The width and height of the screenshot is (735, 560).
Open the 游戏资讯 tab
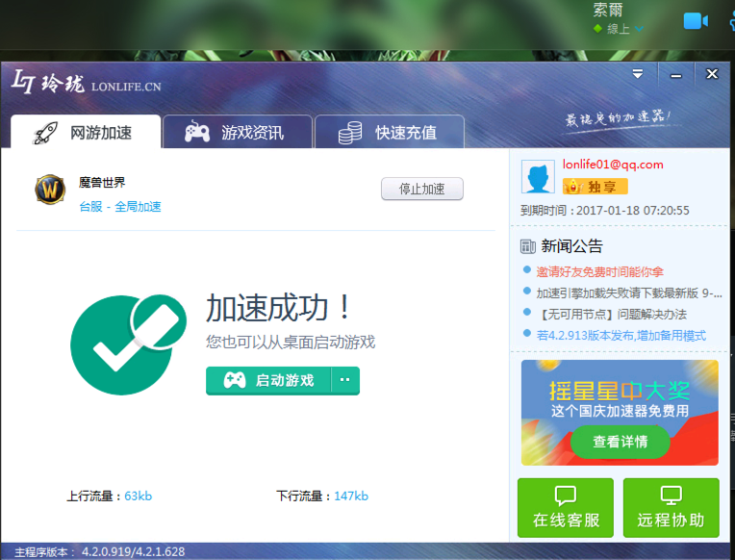click(238, 132)
